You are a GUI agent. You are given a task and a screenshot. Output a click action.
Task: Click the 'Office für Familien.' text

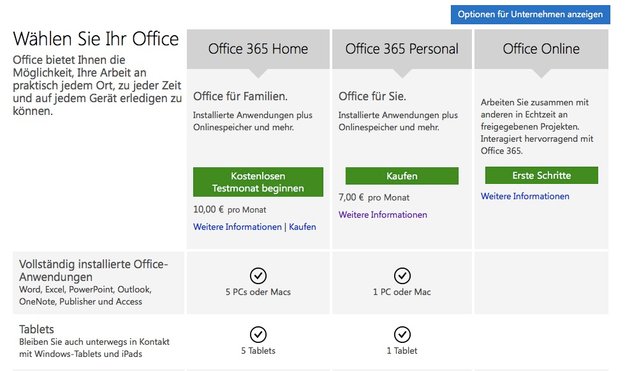point(240,96)
